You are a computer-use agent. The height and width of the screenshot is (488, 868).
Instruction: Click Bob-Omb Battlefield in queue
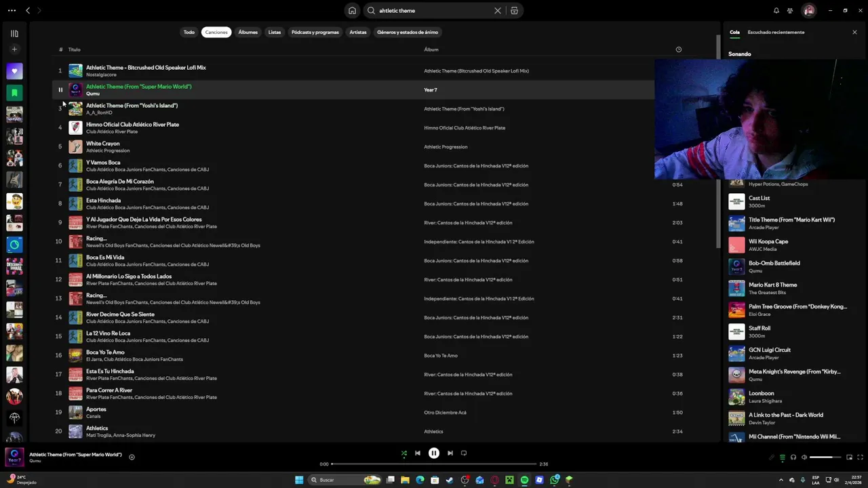(788, 267)
